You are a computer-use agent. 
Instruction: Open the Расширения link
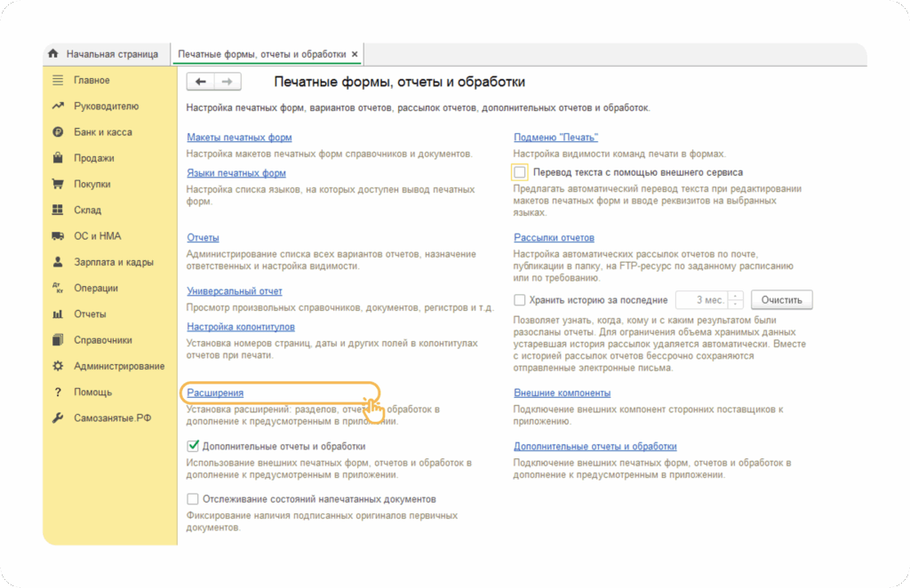pos(215,393)
